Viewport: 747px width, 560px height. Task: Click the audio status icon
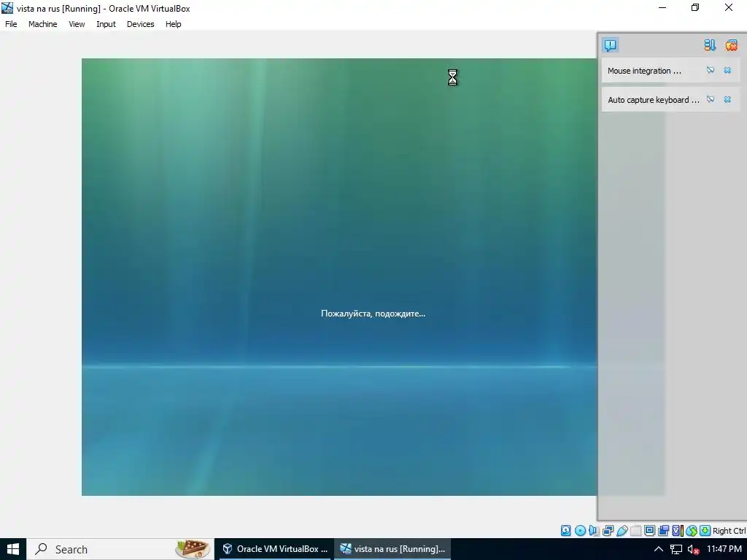[594, 531]
